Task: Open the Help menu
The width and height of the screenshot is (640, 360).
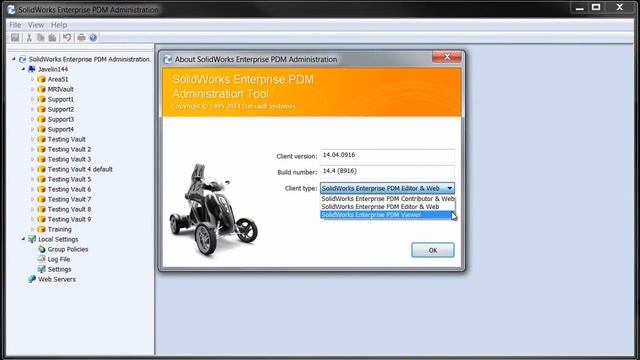Action: [59, 25]
